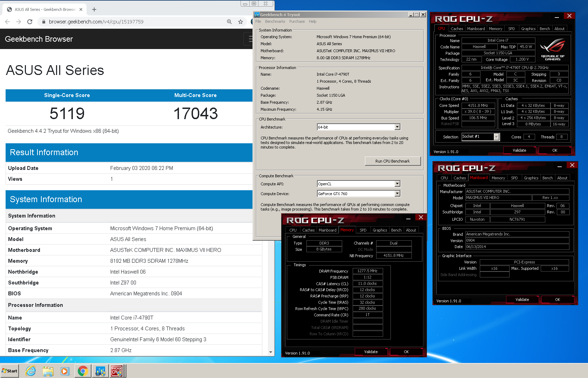The image size is (588, 378).
Task: Open the Windows Start button
Action: (x=9, y=371)
